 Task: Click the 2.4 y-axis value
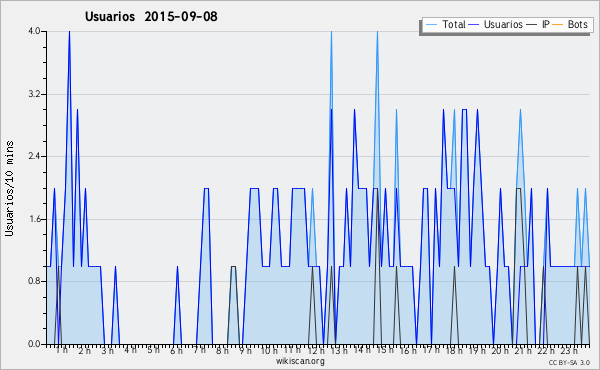34,156
